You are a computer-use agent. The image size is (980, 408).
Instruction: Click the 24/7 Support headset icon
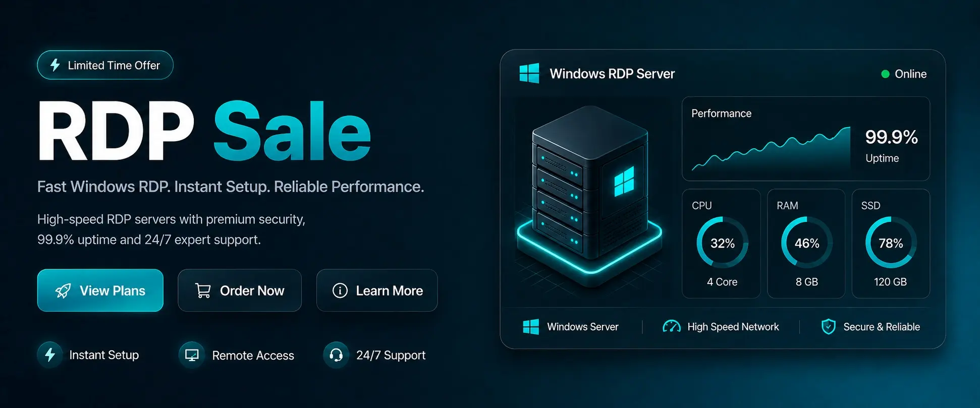tap(336, 355)
